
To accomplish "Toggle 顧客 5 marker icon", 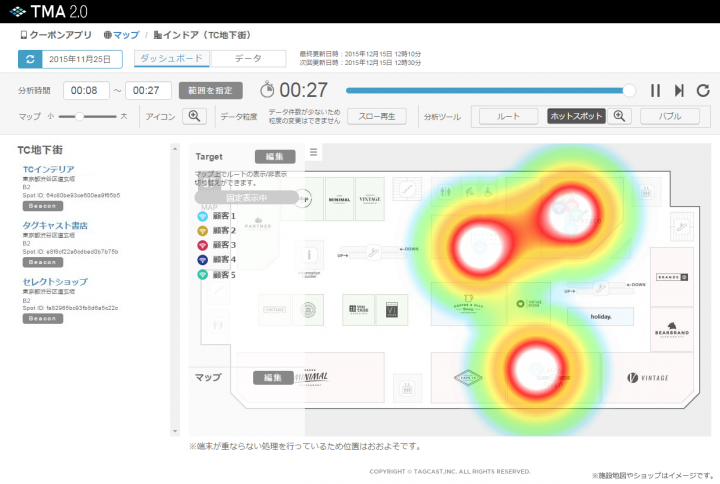I will tap(202, 275).
